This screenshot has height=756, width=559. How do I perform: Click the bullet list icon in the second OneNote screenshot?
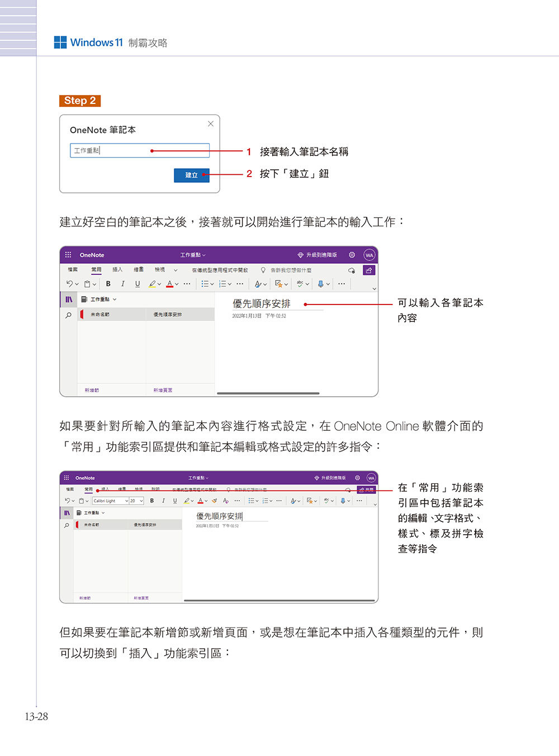point(251,501)
